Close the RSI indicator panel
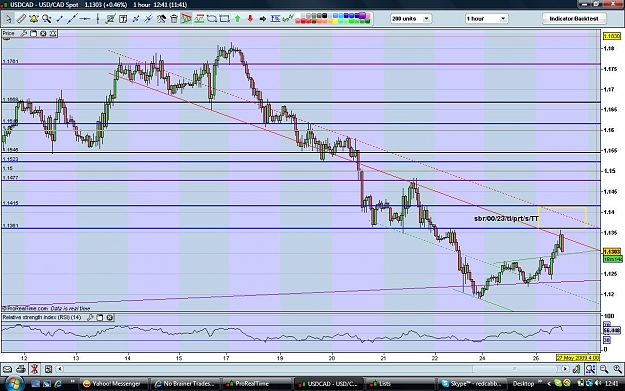Viewport: 625px width, 391px height. coord(110,317)
